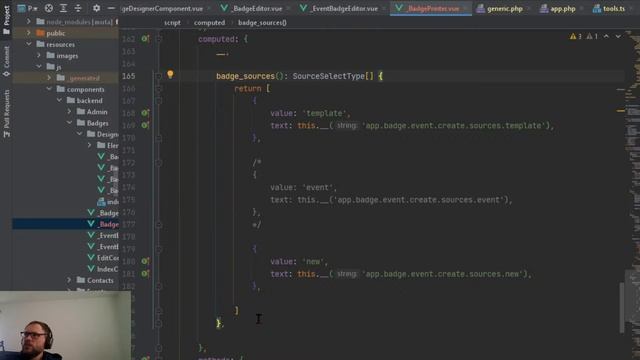Expand the _generated folder
Viewport: 640px width, 360px height.
49,78
